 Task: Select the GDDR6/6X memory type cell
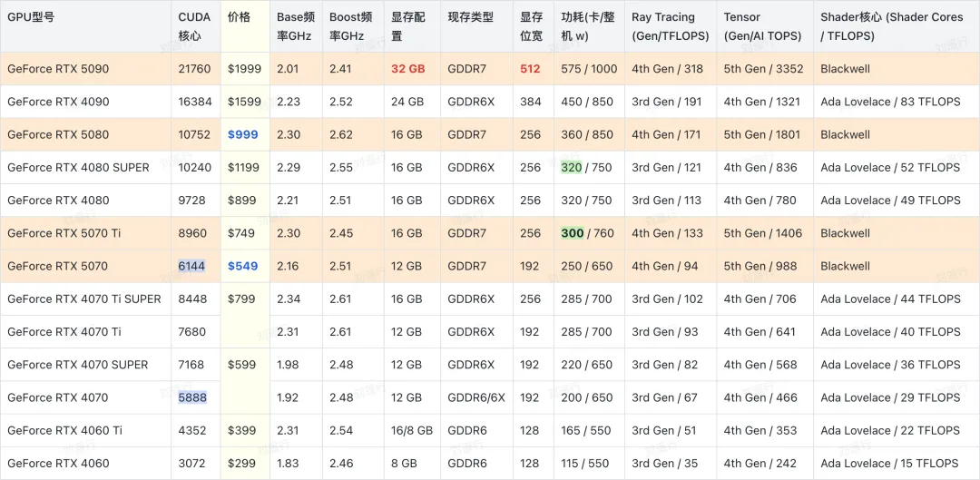(x=476, y=397)
